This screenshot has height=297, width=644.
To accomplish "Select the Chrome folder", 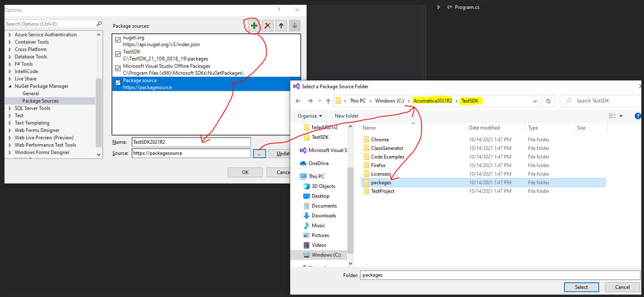I will click(x=376, y=139).
